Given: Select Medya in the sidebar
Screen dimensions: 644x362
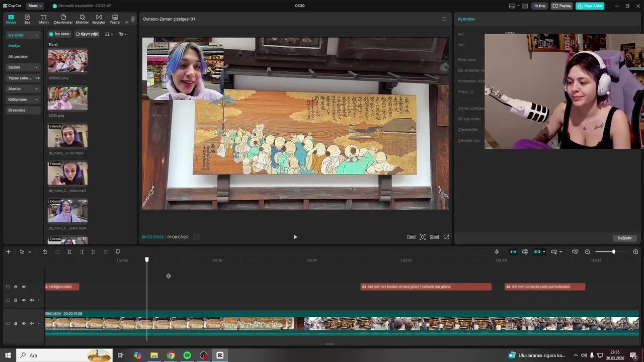Looking at the screenshot, I should point(14,46).
